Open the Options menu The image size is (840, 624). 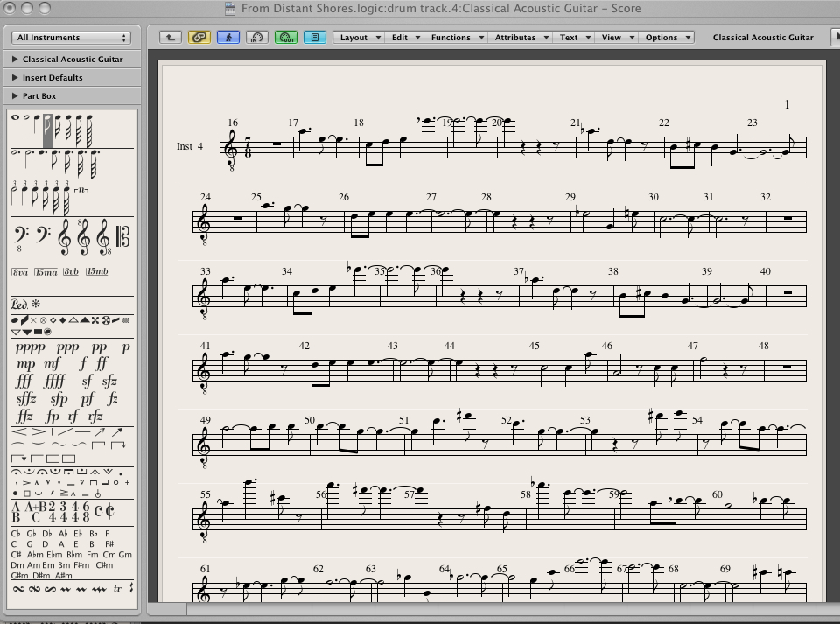[x=667, y=37]
